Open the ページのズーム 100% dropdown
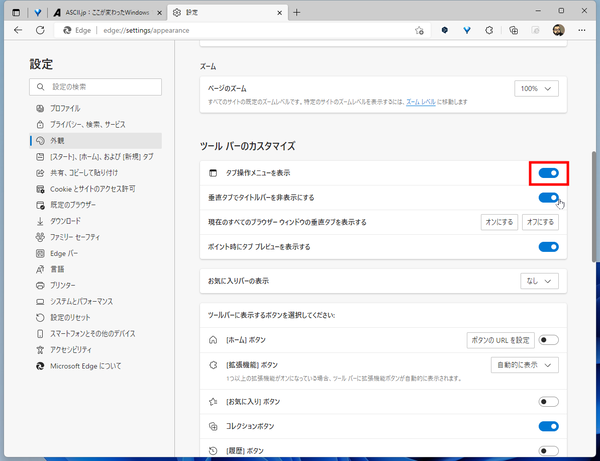Viewport: 600px width, 461px height. pyautogui.click(x=537, y=89)
